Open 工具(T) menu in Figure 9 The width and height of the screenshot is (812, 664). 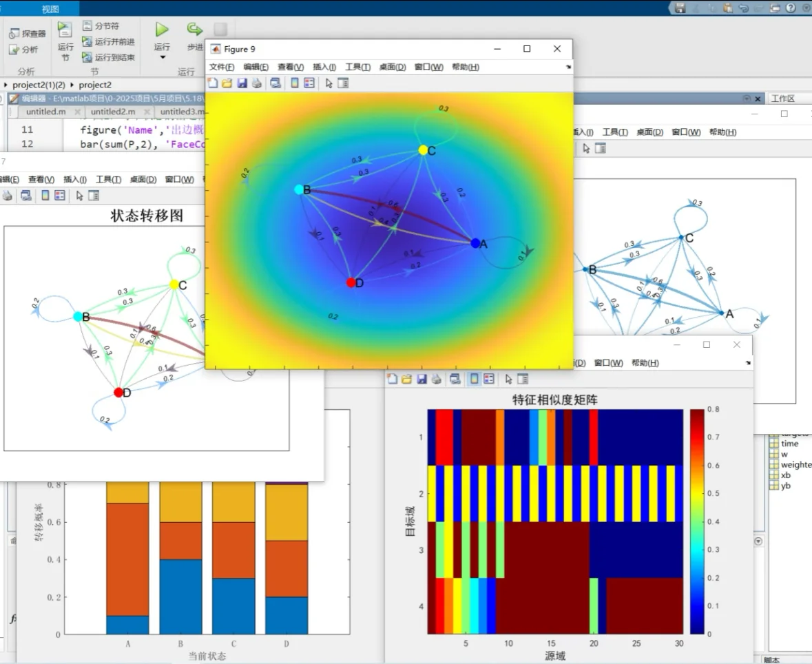coord(358,67)
